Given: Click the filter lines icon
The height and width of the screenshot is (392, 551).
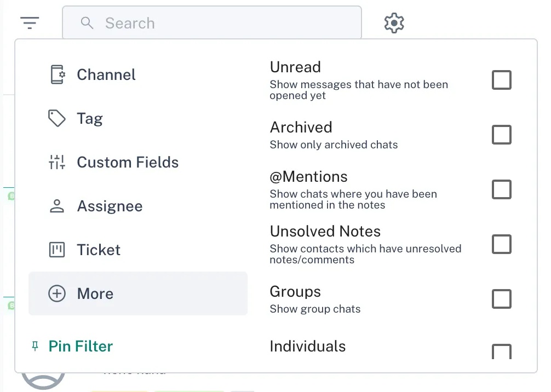Looking at the screenshot, I should click(x=30, y=23).
